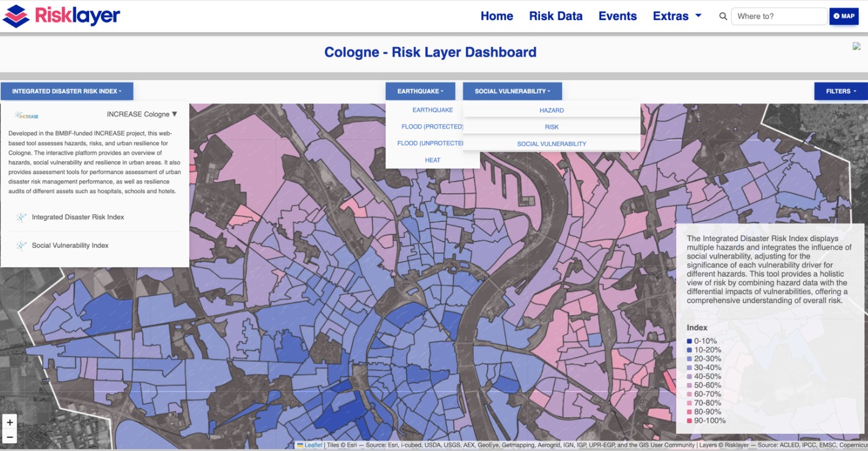Open the Social Vulnerability Index link
The width and height of the screenshot is (868, 451).
click(70, 245)
